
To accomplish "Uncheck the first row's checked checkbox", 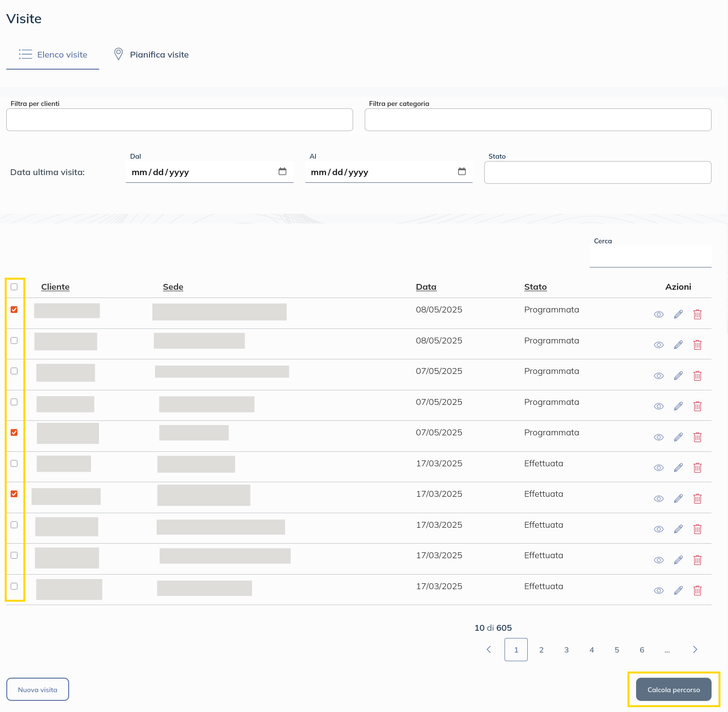I will click(14, 310).
